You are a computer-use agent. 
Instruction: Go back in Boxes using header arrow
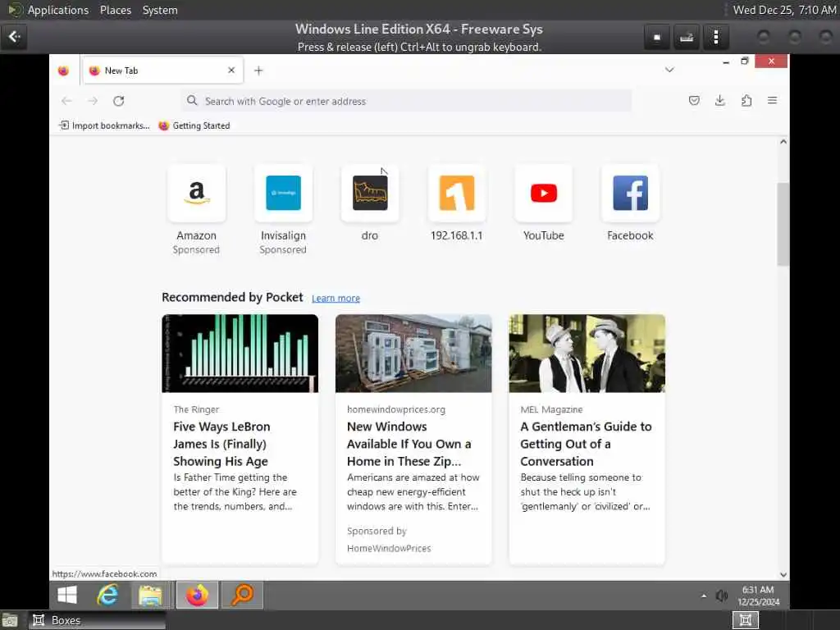pos(14,36)
